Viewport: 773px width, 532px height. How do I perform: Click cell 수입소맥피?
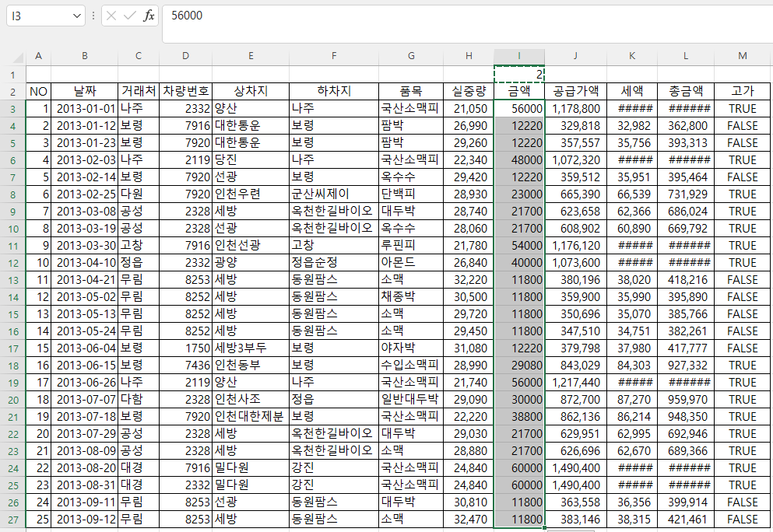click(411, 365)
